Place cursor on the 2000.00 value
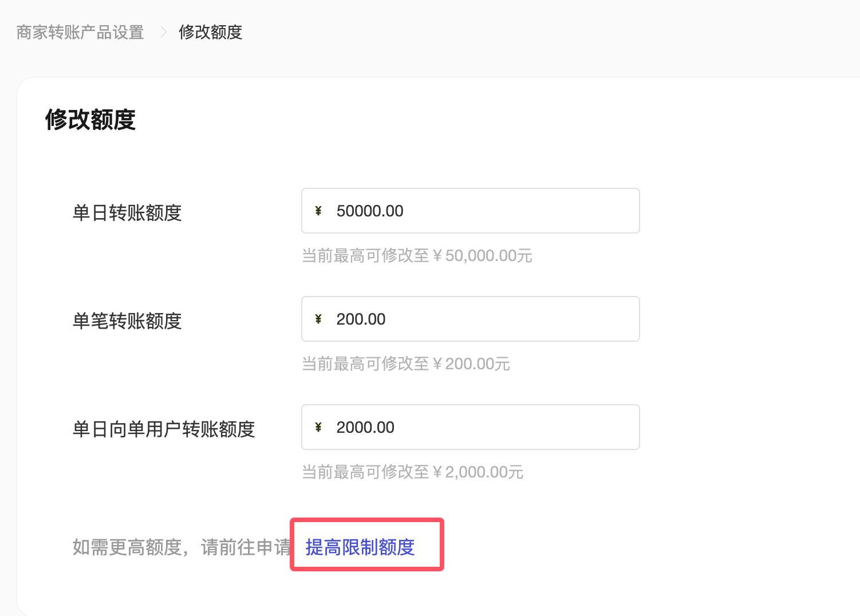The height and width of the screenshot is (616, 860). (365, 427)
